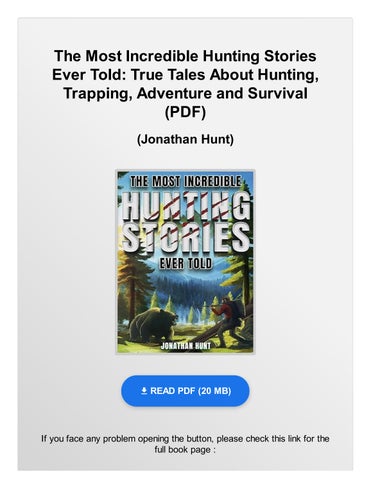Click the "JONATHAN HUNT" name on the cover bottom
The height and width of the screenshot is (480, 371).
click(x=186, y=346)
